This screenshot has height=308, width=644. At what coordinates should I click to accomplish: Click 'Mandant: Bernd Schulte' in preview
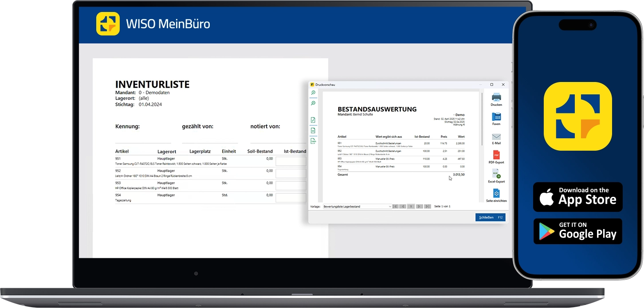pyautogui.click(x=355, y=114)
